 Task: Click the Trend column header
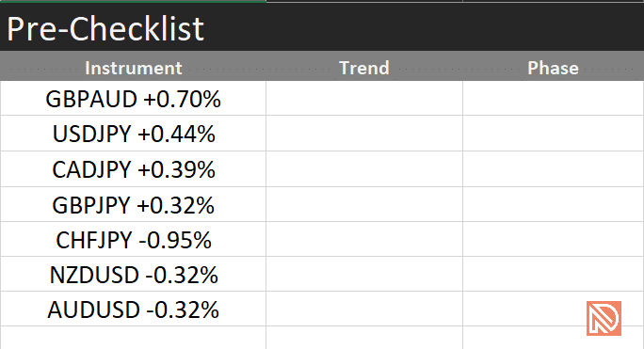[364, 68]
